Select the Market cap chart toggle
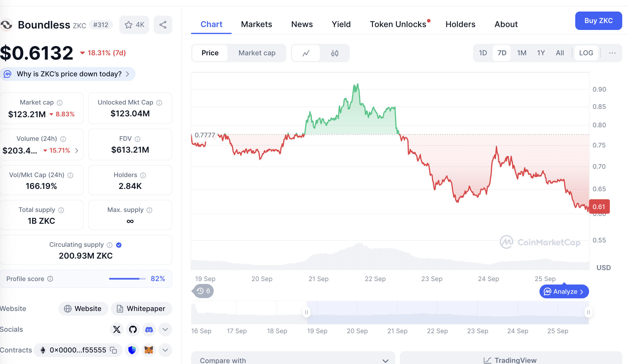The width and height of the screenshot is (628, 364). pyautogui.click(x=257, y=53)
